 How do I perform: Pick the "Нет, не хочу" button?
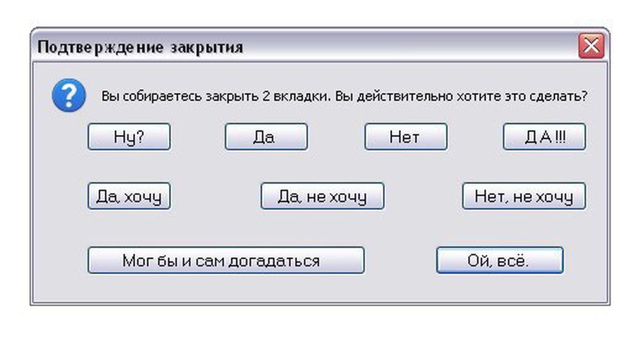(x=524, y=197)
